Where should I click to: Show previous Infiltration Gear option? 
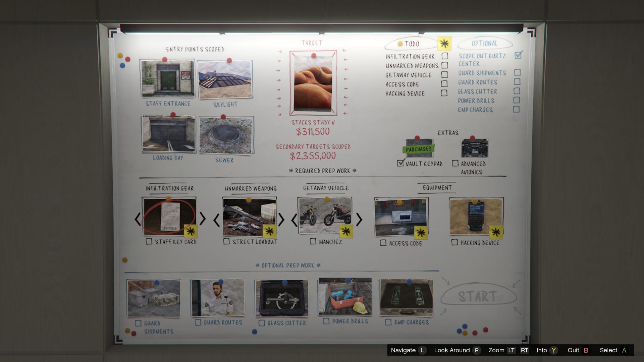[x=138, y=219]
